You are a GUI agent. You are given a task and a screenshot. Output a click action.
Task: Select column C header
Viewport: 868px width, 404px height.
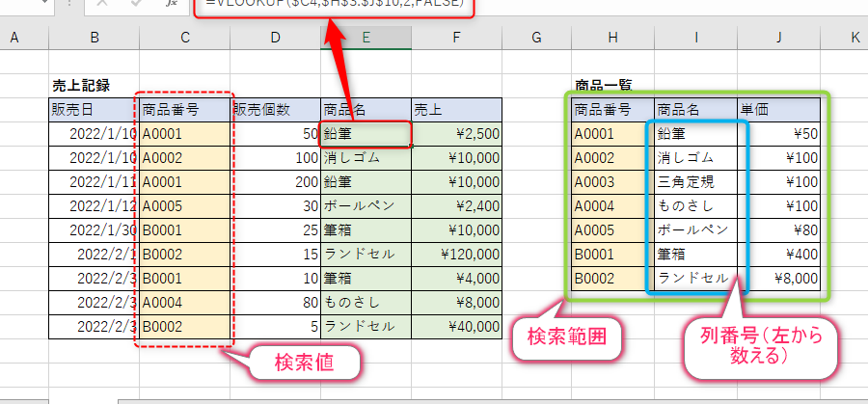click(x=185, y=38)
